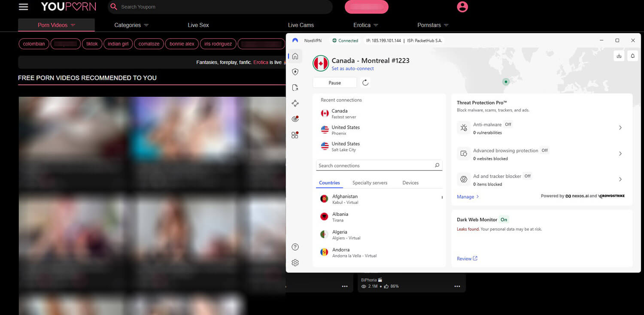Open Dark Web Monitor eye icon in sidebar

[295, 118]
